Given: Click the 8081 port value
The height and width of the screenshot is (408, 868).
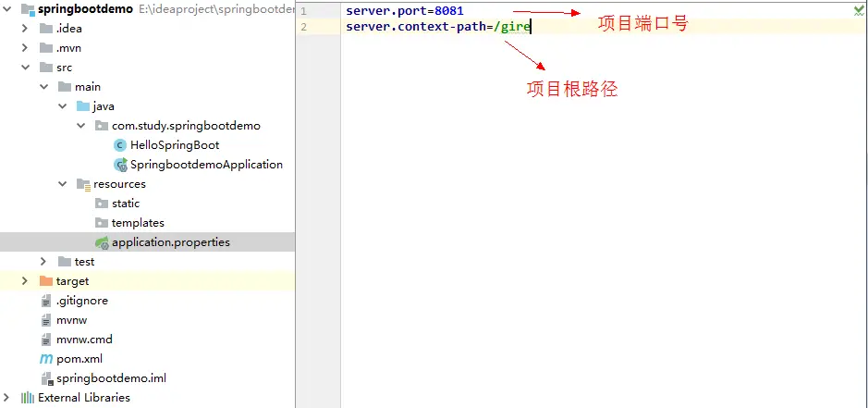Looking at the screenshot, I should (449, 10).
